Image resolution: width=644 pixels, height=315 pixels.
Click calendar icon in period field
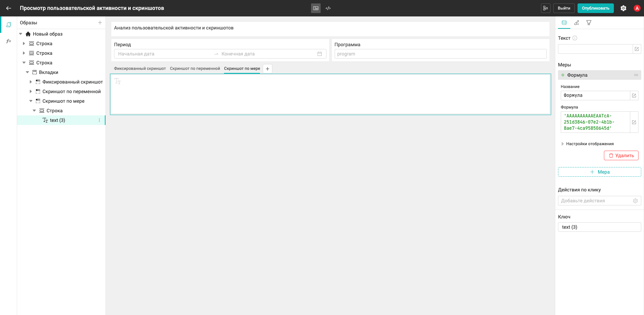[x=320, y=54]
